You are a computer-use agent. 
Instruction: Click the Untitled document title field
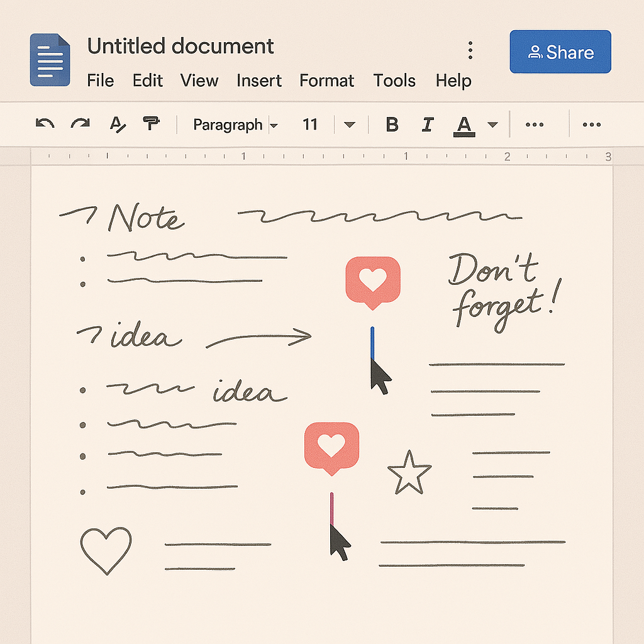point(180,47)
